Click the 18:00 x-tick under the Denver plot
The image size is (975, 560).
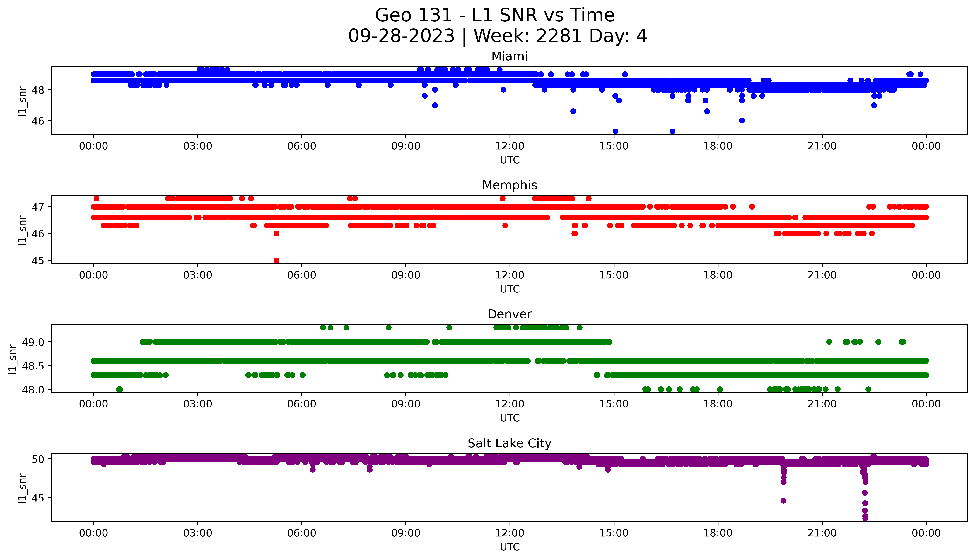718,404
